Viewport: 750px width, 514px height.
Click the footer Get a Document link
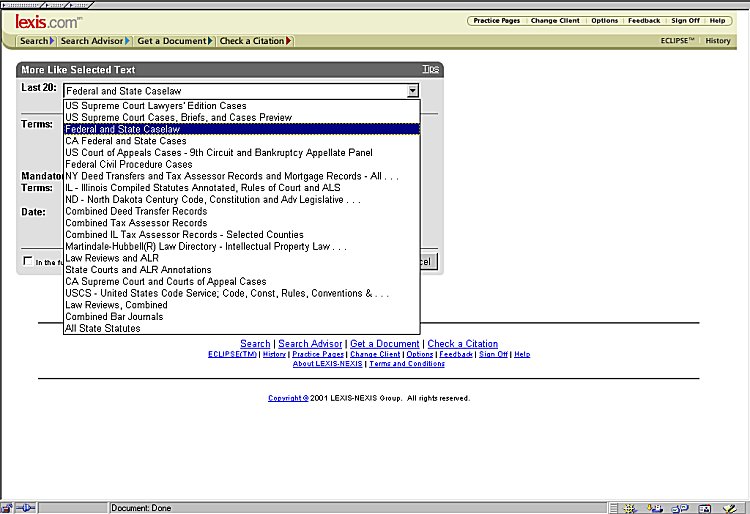tap(385, 344)
